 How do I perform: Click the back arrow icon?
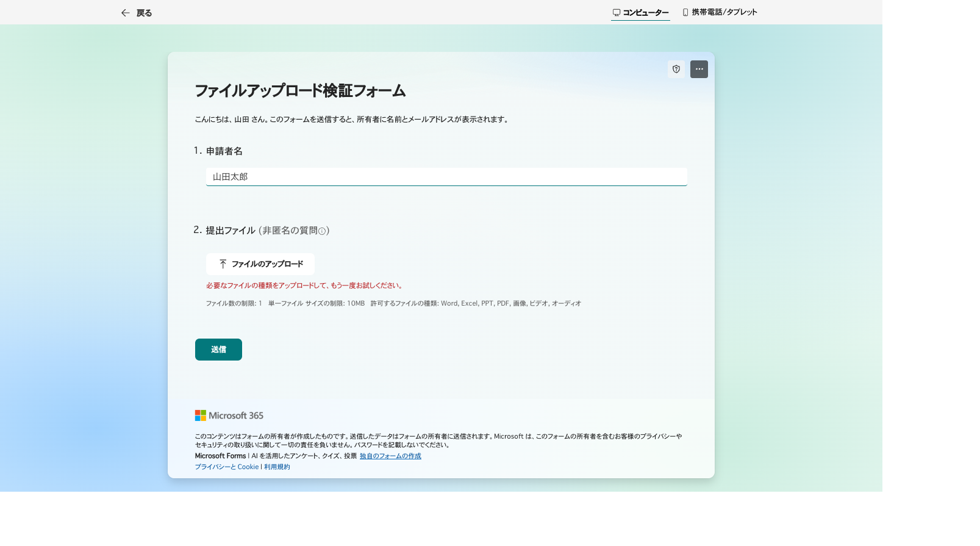125,13
